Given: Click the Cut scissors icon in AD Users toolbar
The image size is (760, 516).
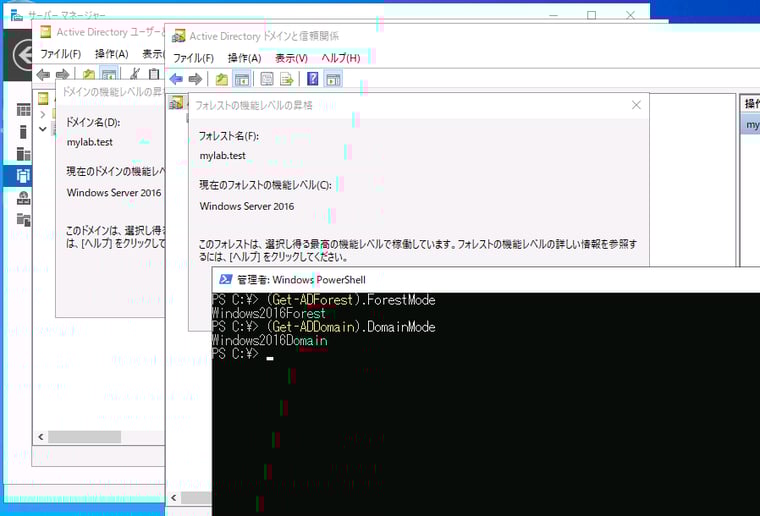Looking at the screenshot, I should (135, 74).
